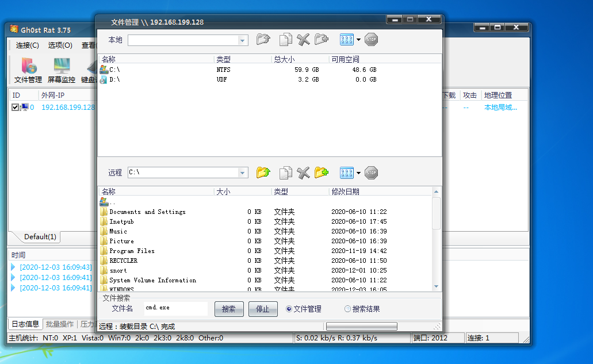Open 屏幕监控 in the Gh0st Rat toolbar
The height and width of the screenshot is (364, 593).
tap(62, 70)
